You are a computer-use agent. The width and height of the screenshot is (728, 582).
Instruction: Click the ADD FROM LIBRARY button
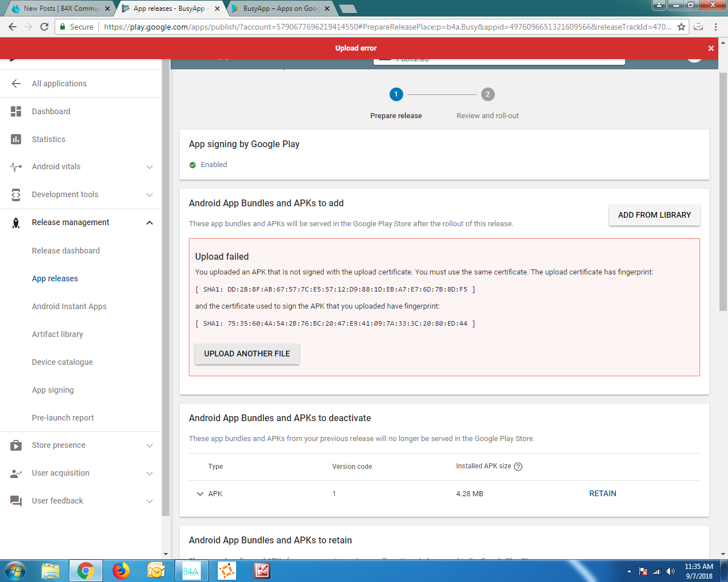(x=655, y=215)
